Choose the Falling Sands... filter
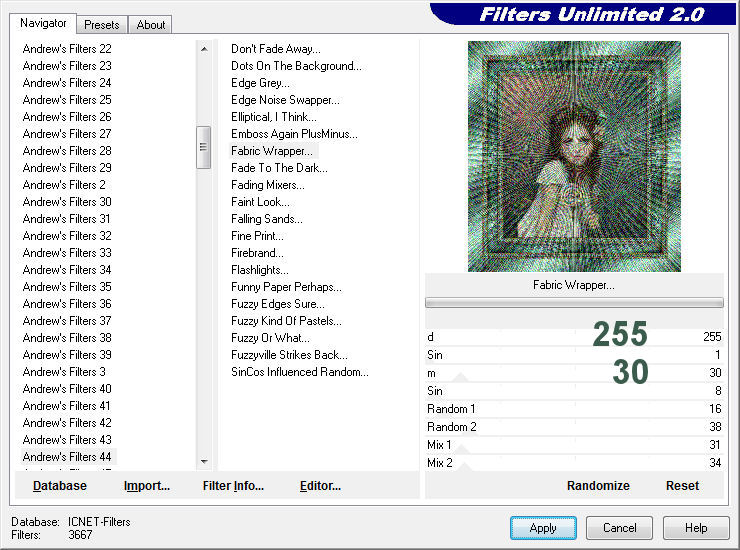Screen dimensions: 740x550 point(267,219)
